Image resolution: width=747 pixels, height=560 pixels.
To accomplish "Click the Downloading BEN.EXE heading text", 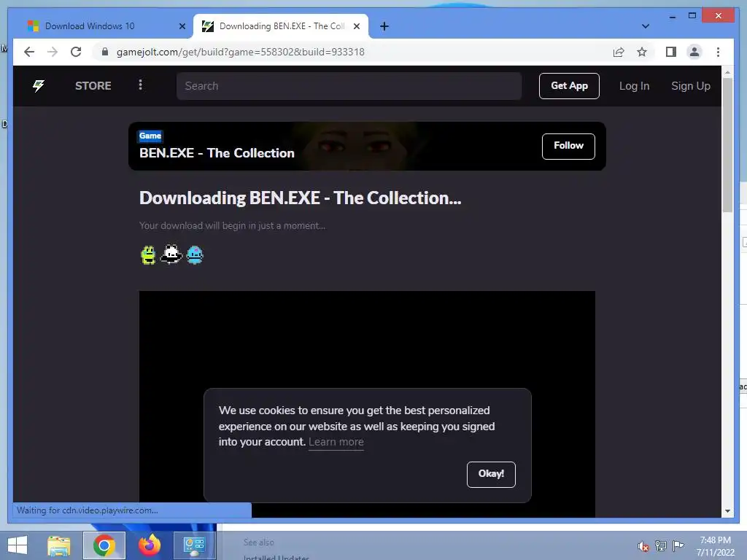I will click(x=300, y=198).
